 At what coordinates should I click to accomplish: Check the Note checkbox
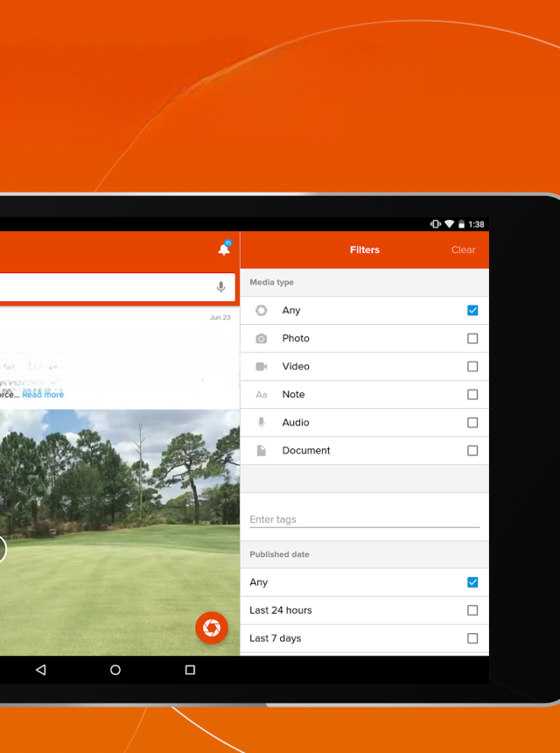[472, 394]
